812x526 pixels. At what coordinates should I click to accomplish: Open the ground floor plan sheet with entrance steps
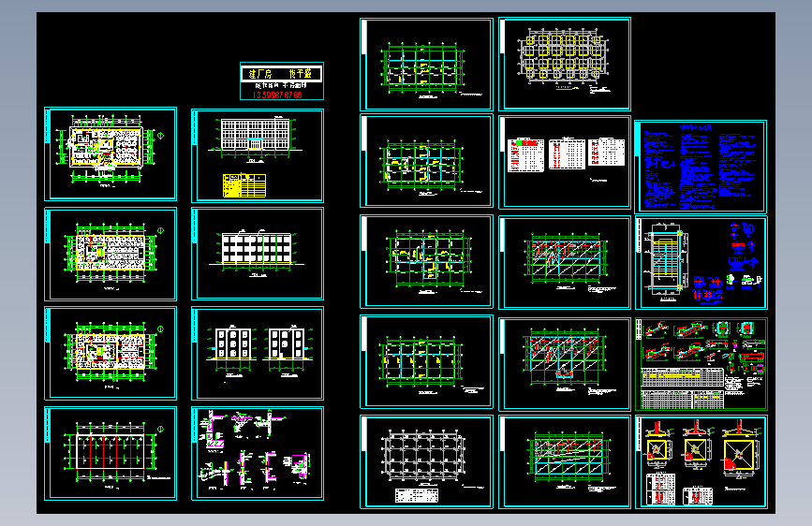tap(111, 153)
